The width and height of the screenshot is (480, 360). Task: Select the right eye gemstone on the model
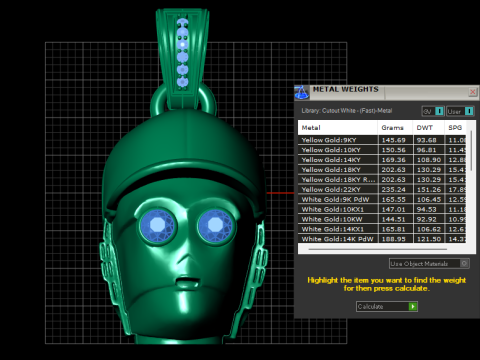point(215,225)
